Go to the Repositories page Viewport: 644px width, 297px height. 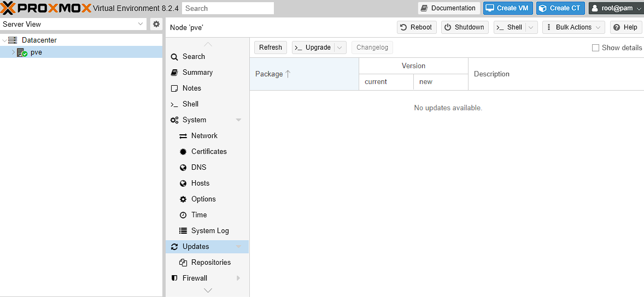click(x=210, y=262)
